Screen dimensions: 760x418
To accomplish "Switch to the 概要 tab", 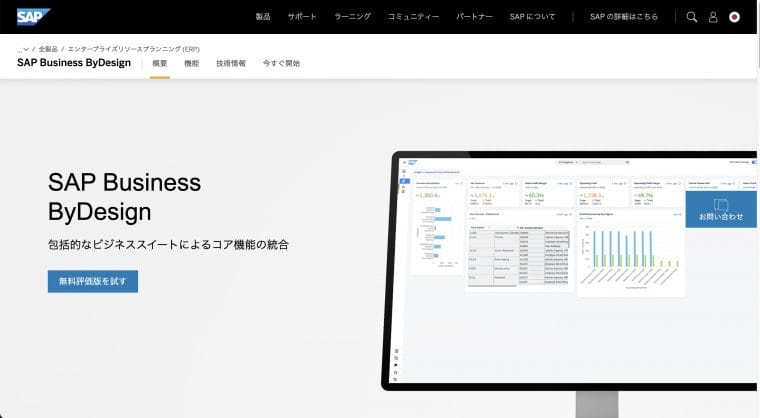I will [x=159, y=63].
